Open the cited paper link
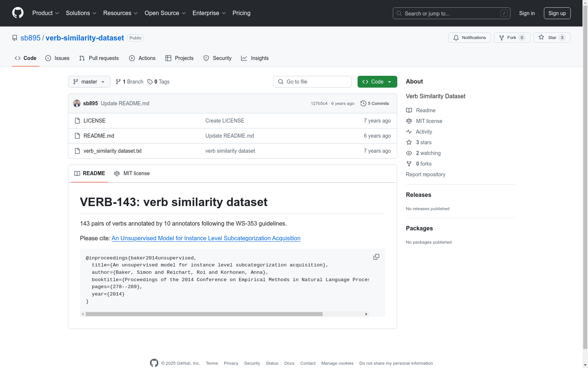The image size is (588, 368). point(206,238)
